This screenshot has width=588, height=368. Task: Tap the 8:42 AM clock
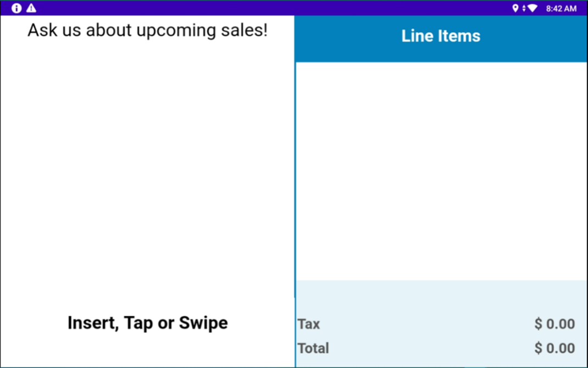561,8
